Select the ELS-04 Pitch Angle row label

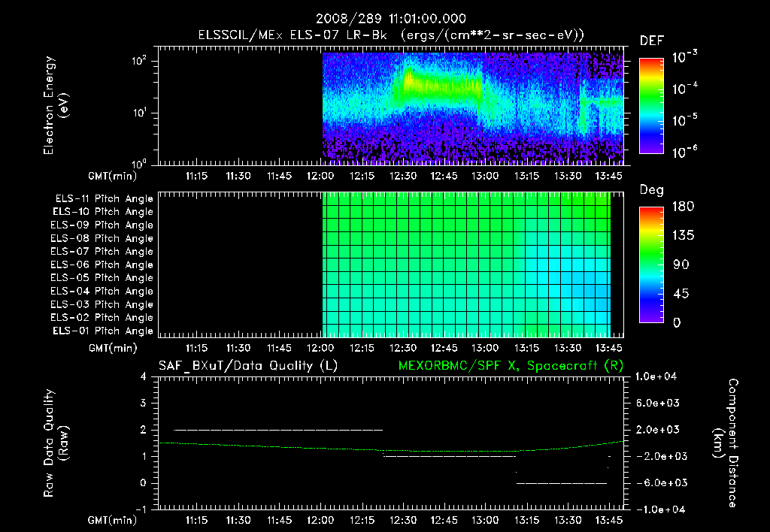coord(102,291)
